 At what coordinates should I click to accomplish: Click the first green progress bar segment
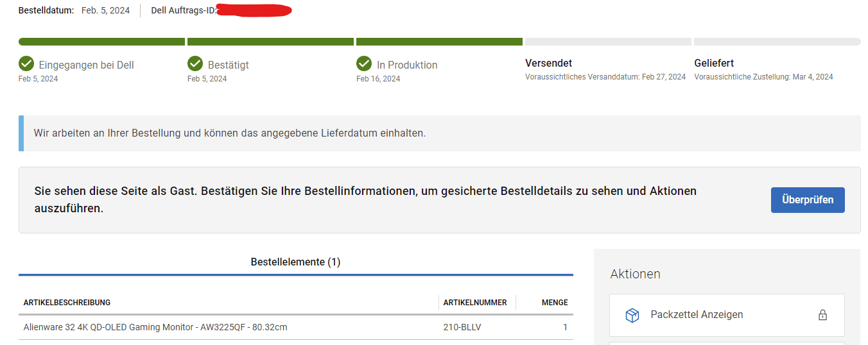[101, 42]
